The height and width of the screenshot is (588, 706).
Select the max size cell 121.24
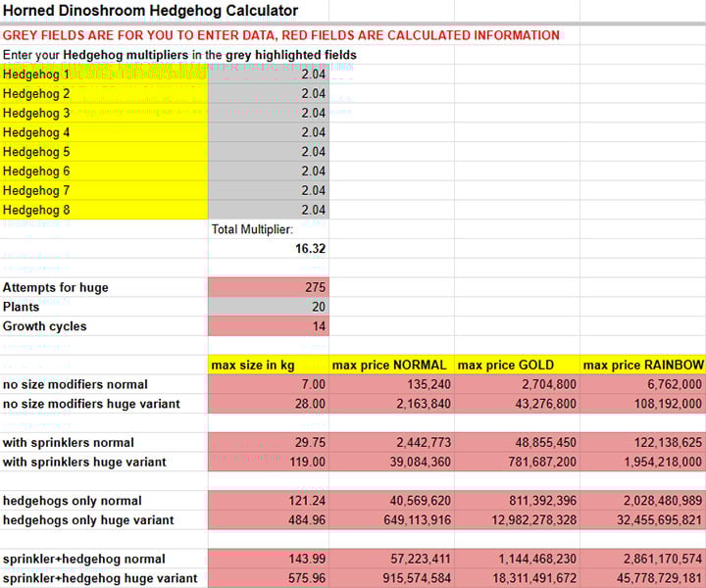point(269,501)
